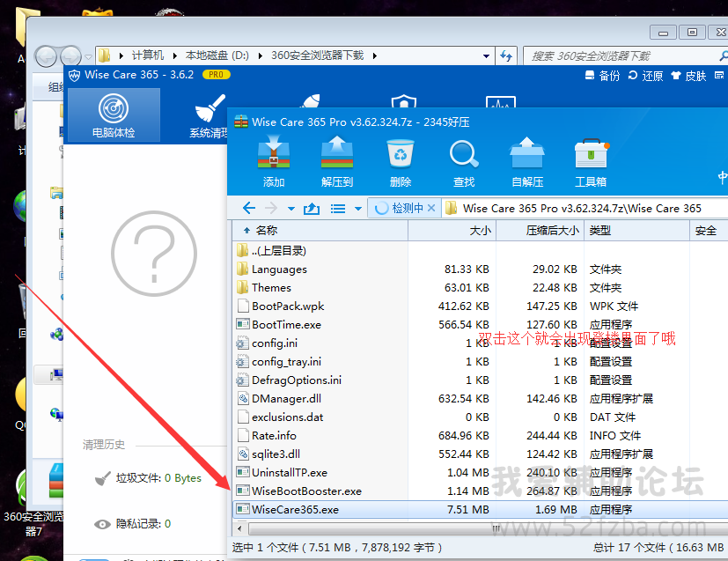Close the 检测中 scanning indicator
728x561 pixels.
431,208
